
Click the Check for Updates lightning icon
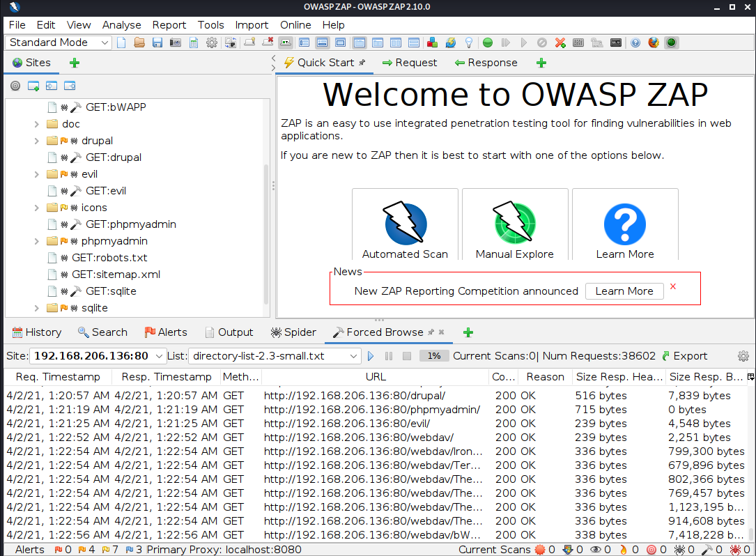pyautogui.click(x=451, y=43)
